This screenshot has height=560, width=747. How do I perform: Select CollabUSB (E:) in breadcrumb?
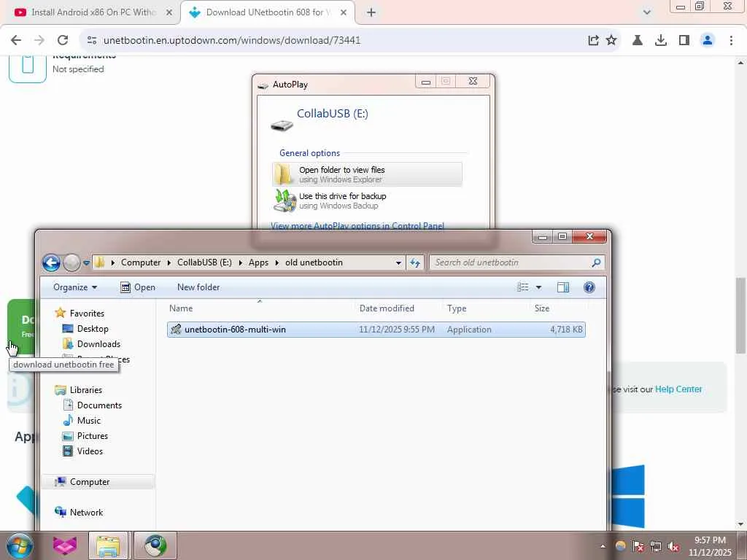pyautogui.click(x=204, y=262)
